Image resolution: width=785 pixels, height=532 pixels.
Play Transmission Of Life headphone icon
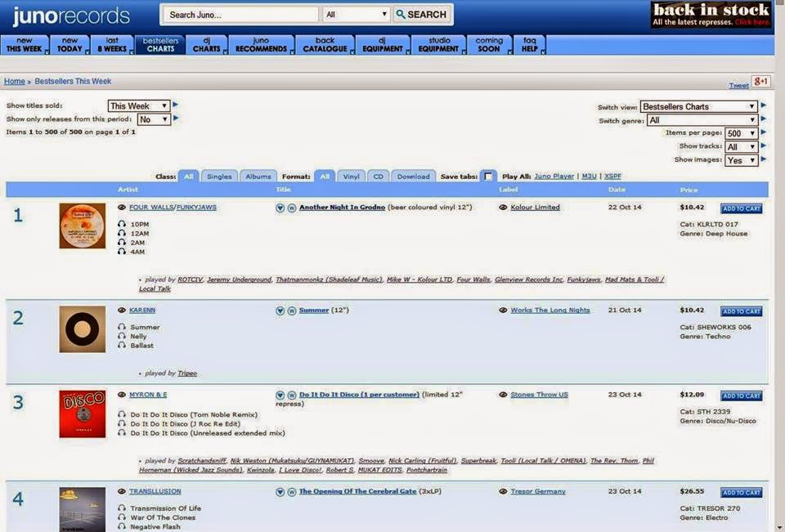tap(122, 508)
